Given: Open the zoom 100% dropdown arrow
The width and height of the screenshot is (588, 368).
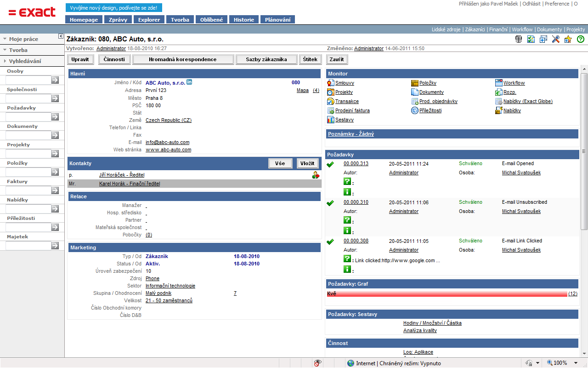Looking at the screenshot, I should point(576,363).
